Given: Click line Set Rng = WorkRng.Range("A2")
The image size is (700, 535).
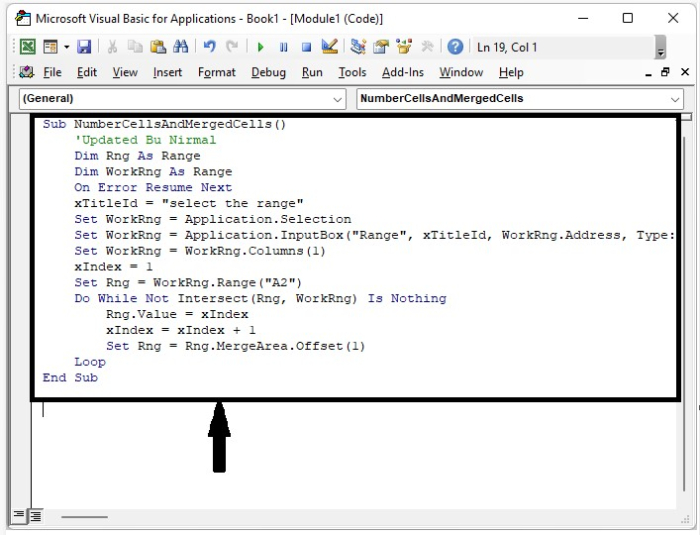Looking at the screenshot, I should [188, 282].
